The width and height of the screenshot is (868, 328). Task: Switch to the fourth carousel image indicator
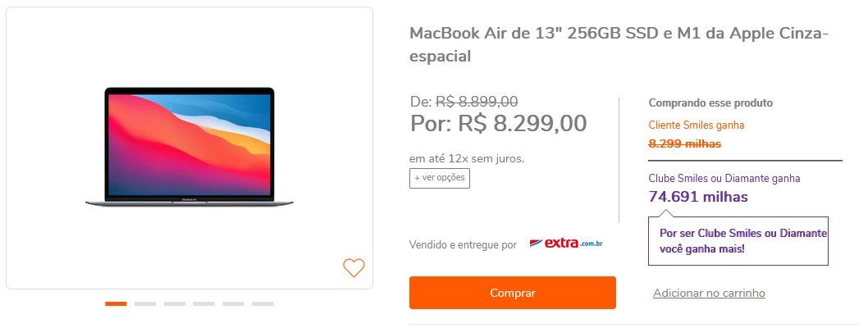pos(203,303)
